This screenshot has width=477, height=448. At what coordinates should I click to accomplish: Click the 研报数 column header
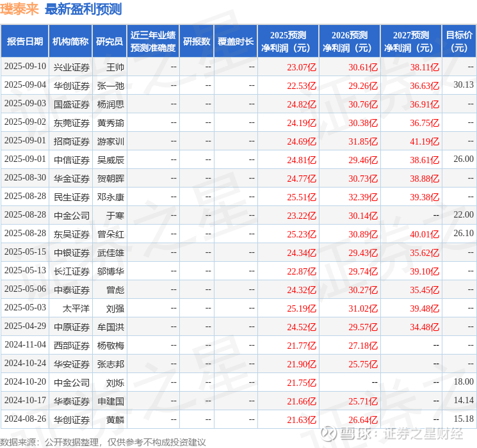pyautogui.click(x=197, y=42)
